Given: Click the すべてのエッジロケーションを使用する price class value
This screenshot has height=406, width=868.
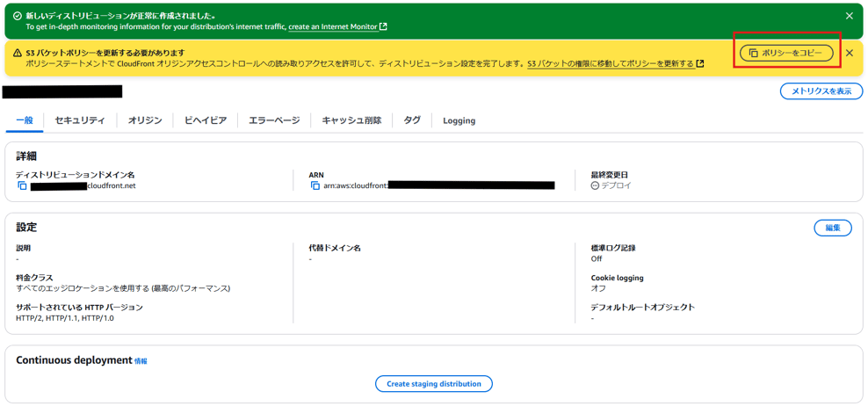Looking at the screenshot, I should pos(123,288).
